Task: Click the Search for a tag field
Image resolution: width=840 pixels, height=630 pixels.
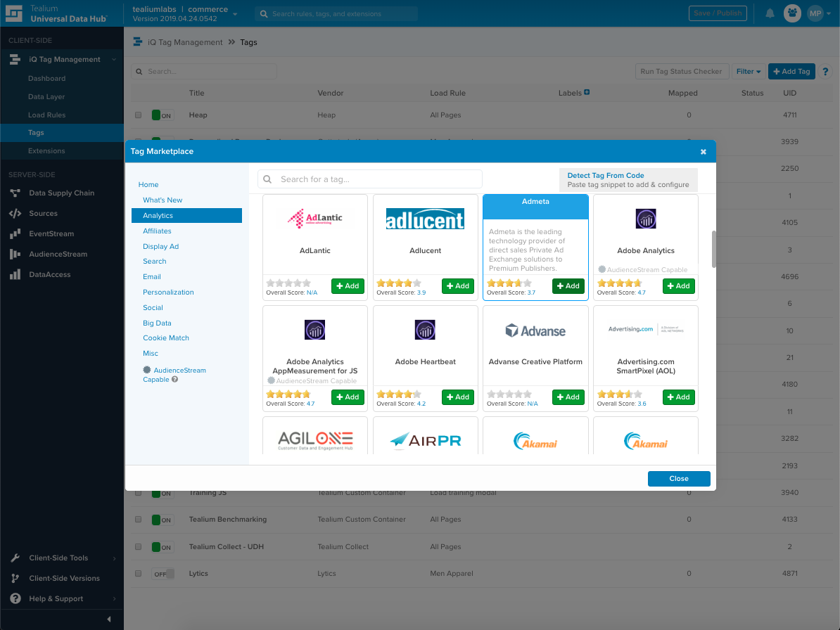Action: (378, 179)
